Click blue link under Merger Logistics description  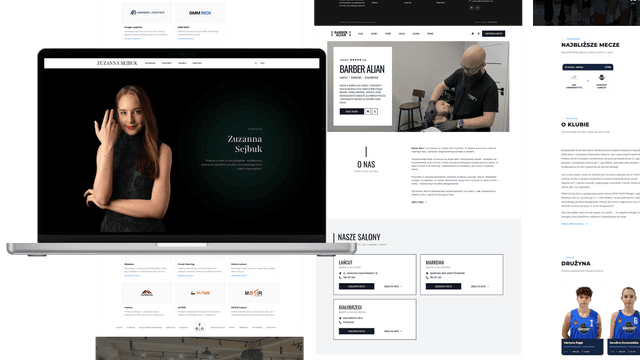click(x=132, y=38)
